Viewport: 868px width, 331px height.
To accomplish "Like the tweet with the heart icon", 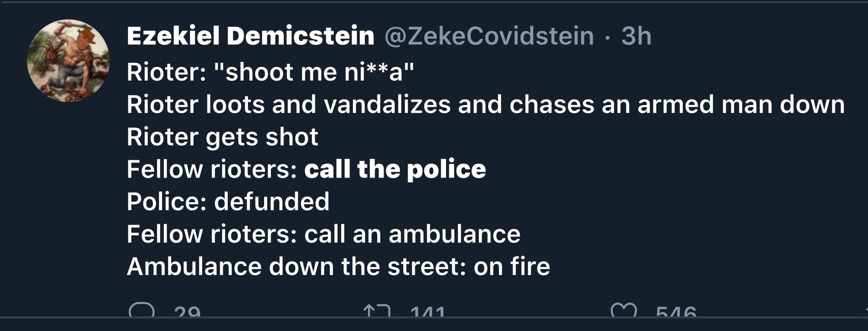I will click(x=623, y=310).
